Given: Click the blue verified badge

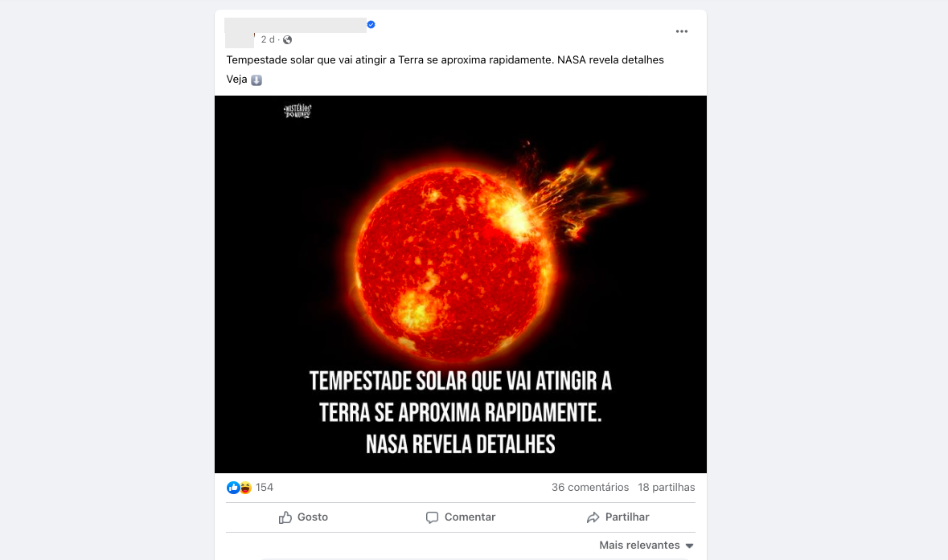Looking at the screenshot, I should click(x=371, y=25).
